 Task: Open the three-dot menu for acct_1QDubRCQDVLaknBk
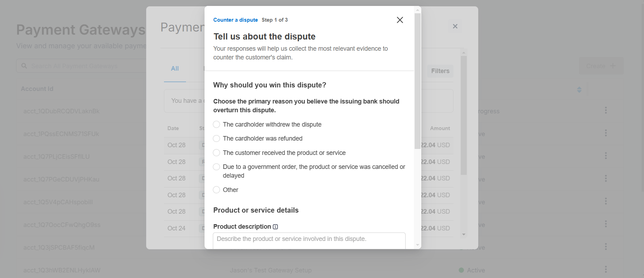[606, 111]
